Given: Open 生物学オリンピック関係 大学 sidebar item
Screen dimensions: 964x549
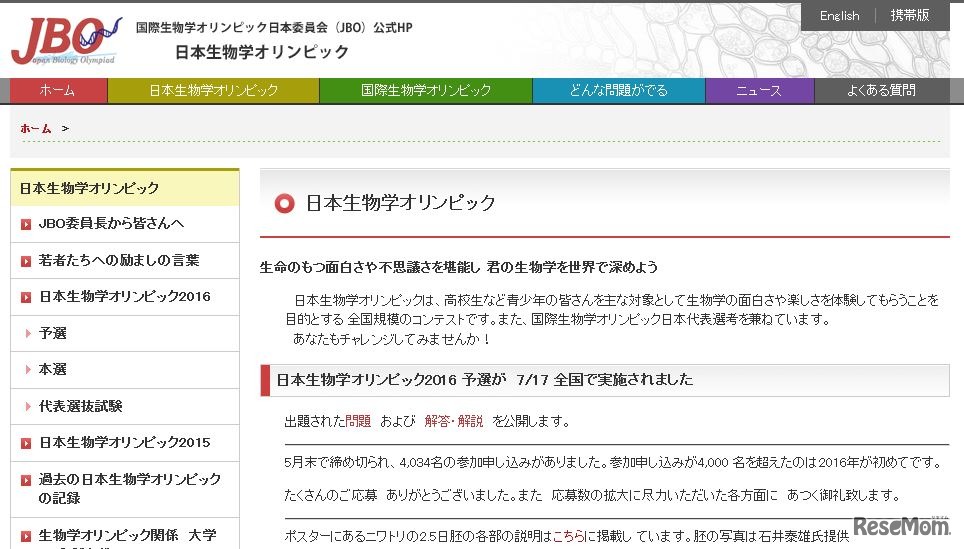Looking at the screenshot, I should tap(127, 536).
